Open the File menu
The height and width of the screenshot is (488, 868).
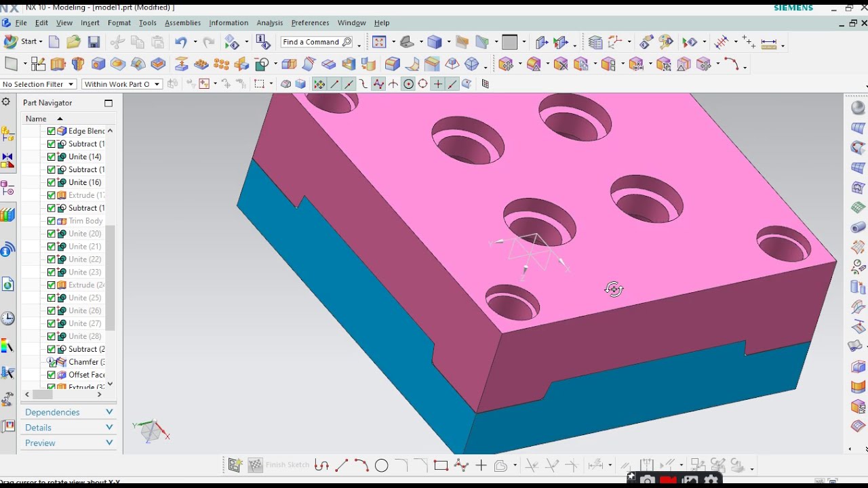click(x=21, y=23)
